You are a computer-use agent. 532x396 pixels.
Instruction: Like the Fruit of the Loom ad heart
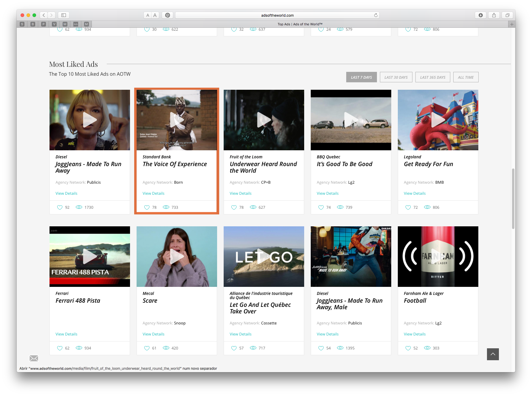pos(234,207)
